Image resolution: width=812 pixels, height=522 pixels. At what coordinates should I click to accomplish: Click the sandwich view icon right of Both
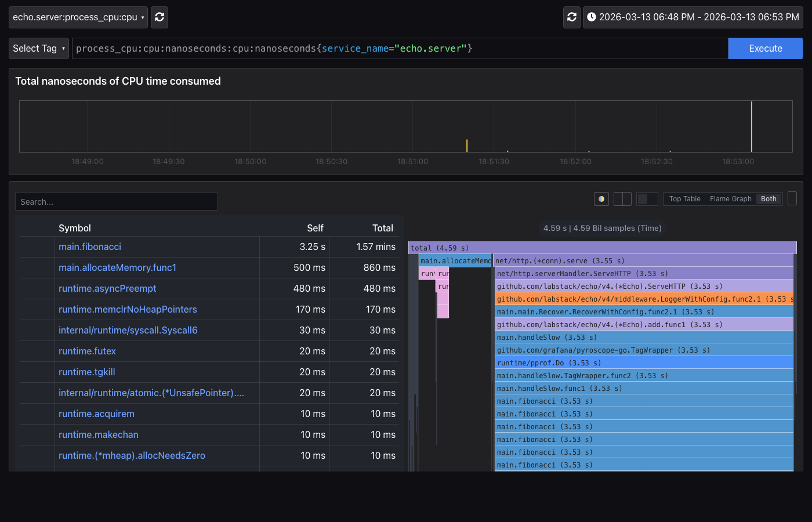point(792,198)
